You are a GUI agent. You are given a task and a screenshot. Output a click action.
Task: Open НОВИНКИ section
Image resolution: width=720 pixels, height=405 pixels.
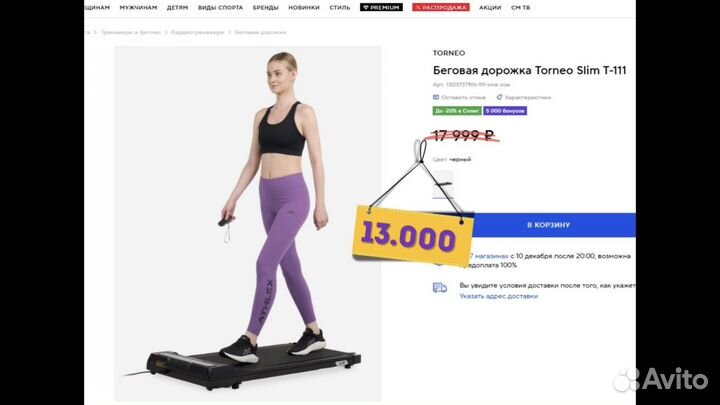304,8
